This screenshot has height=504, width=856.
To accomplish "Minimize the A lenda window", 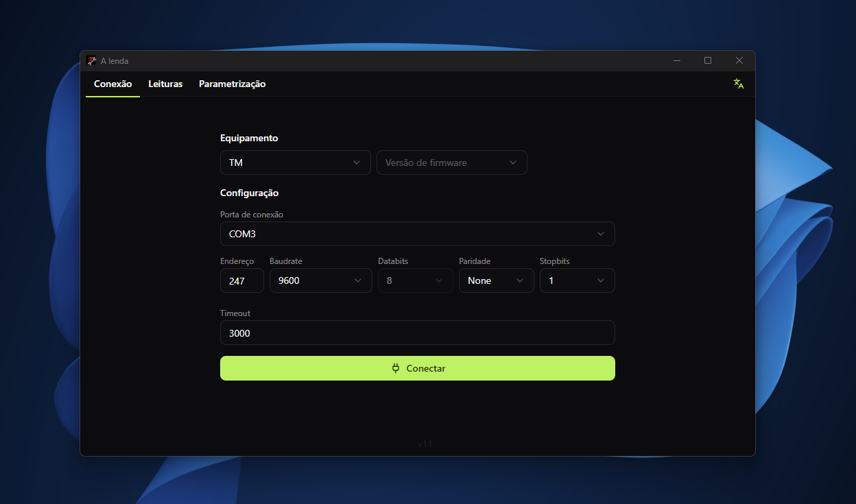I will click(x=677, y=60).
